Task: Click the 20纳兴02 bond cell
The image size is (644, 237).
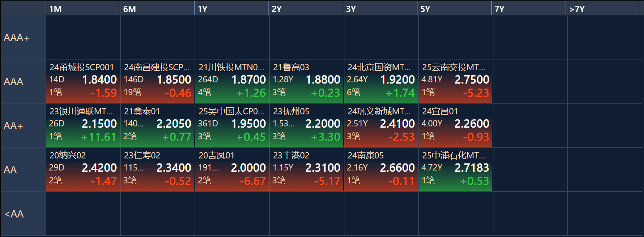Action: [83, 170]
